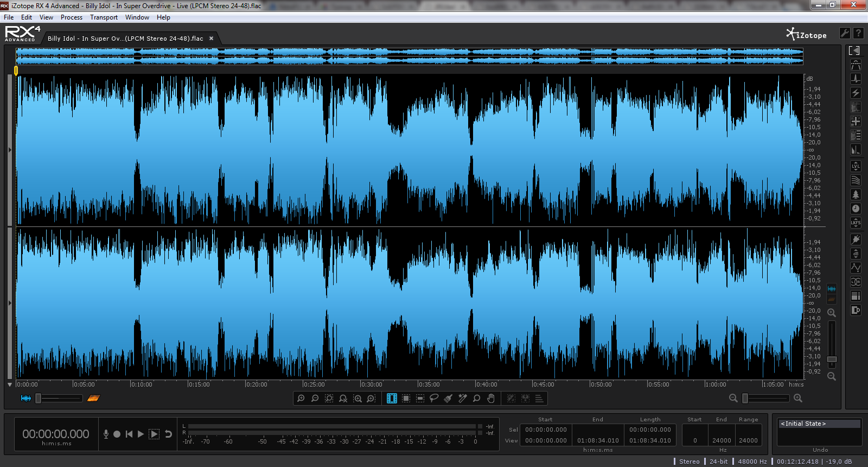This screenshot has width=868, height=467.
Task: Click the Zoom Out toolbar icon
Action: point(315,399)
